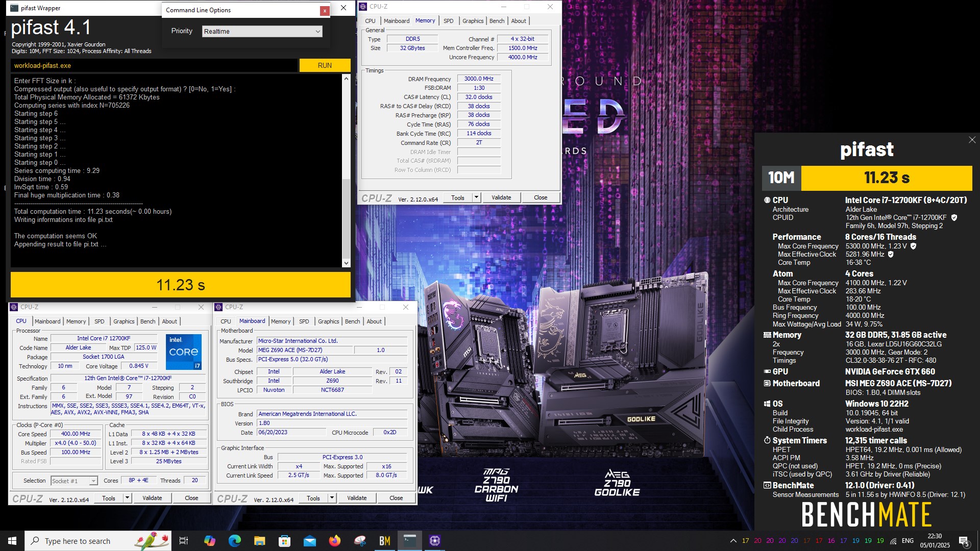Expand Tools arrow in CPU-Z Memory window
Image resolution: width=980 pixels, height=551 pixels.
click(476, 198)
